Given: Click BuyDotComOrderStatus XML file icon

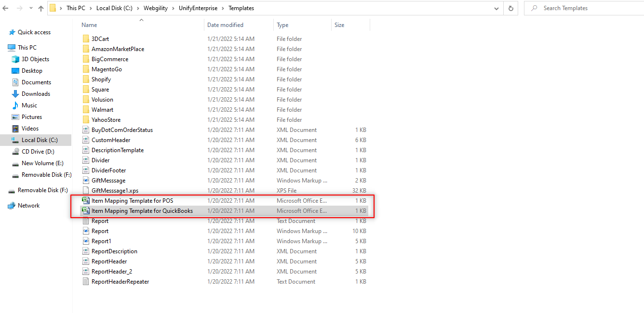Looking at the screenshot, I should (85, 130).
